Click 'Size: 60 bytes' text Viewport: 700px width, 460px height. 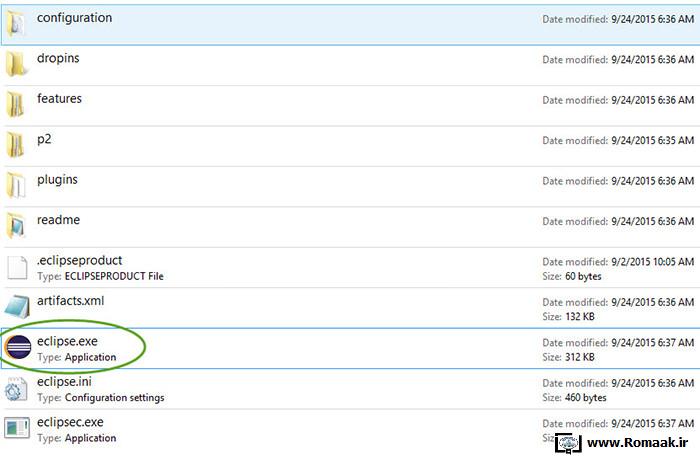point(572,276)
